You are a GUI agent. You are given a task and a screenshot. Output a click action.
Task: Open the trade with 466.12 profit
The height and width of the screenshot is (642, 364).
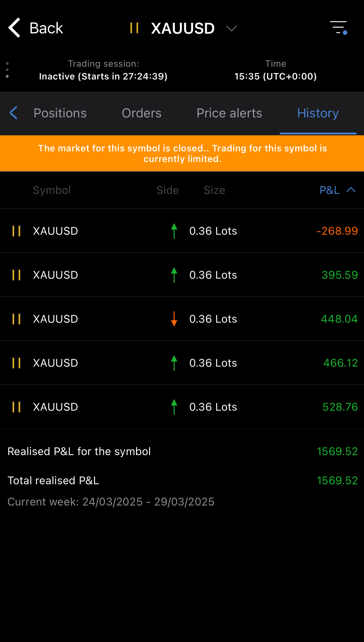[x=182, y=363]
